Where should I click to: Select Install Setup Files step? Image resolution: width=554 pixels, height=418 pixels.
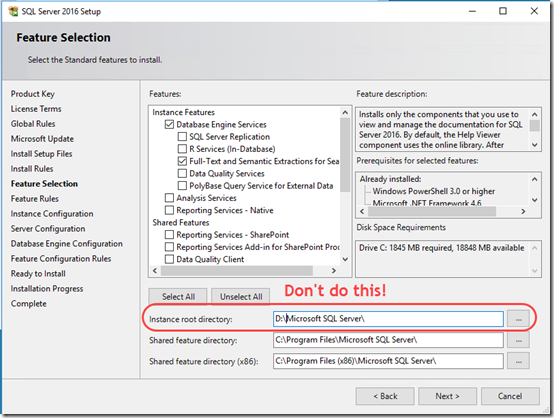tap(41, 154)
